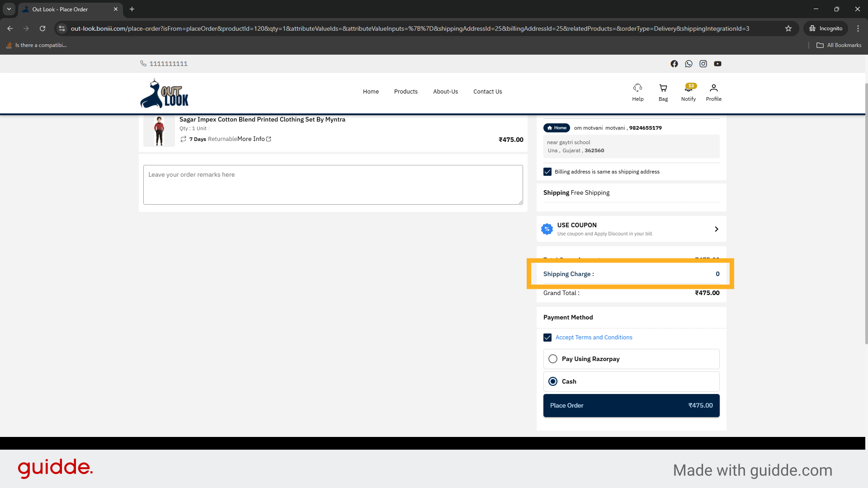This screenshot has height=488, width=868.
Task: Expand the USE COUPON chevron
Action: (x=716, y=229)
